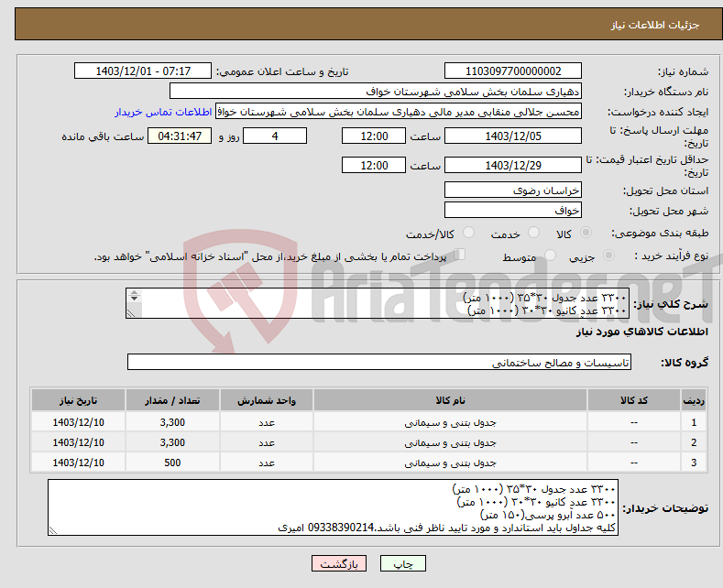Click the بازگشت (back) button
This screenshot has width=723, height=588.
pos(339,563)
